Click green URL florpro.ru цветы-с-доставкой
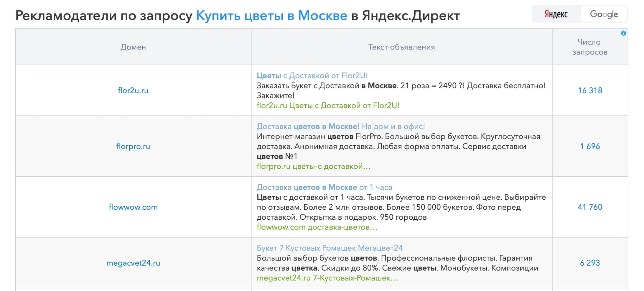The image size is (644, 291). tap(314, 166)
